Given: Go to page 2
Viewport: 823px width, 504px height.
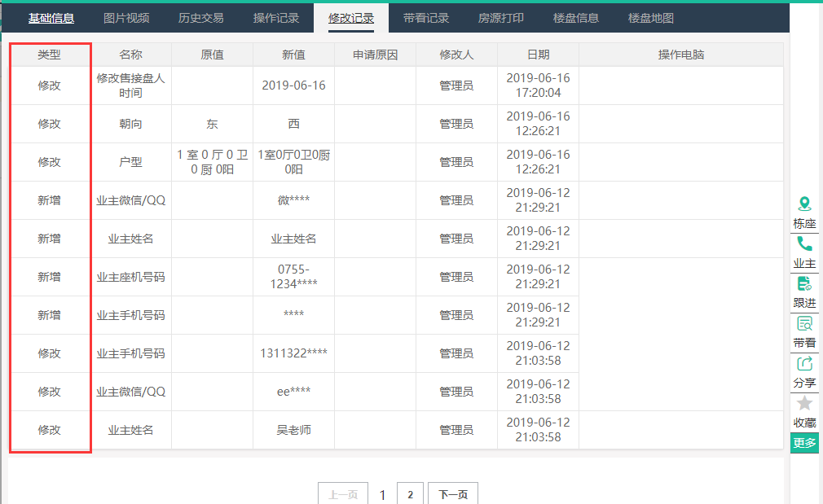Looking at the screenshot, I should pos(410,494).
